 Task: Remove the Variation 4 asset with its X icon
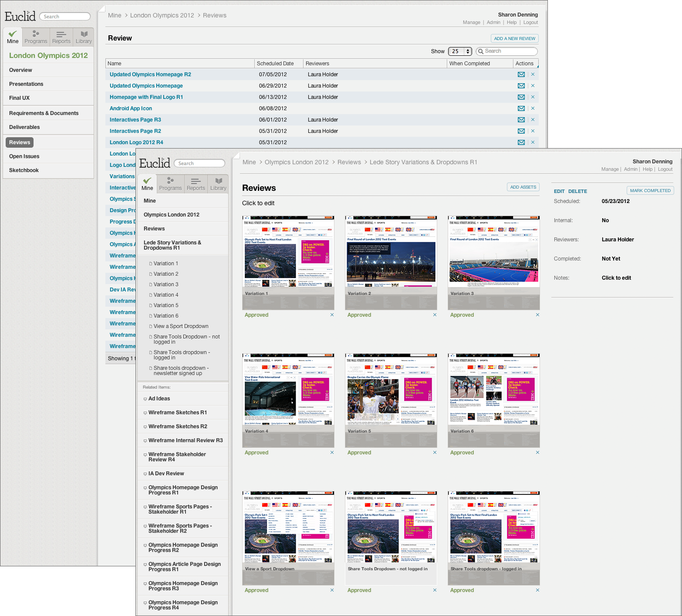[332, 452]
